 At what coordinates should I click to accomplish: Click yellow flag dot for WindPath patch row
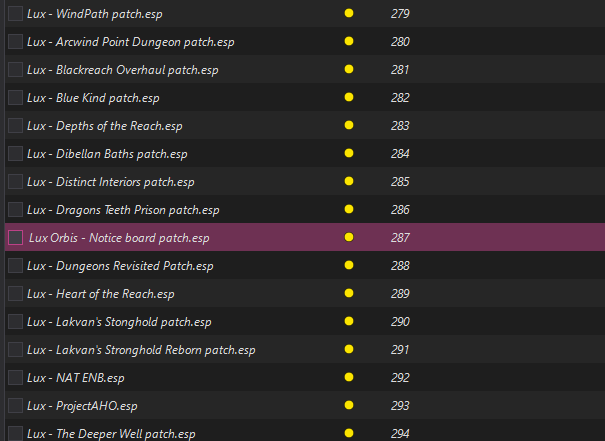[349, 13]
